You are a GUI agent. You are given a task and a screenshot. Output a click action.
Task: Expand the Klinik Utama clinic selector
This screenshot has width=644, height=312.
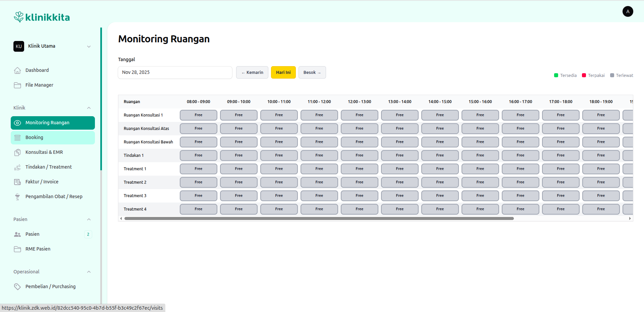click(x=89, y=46)
